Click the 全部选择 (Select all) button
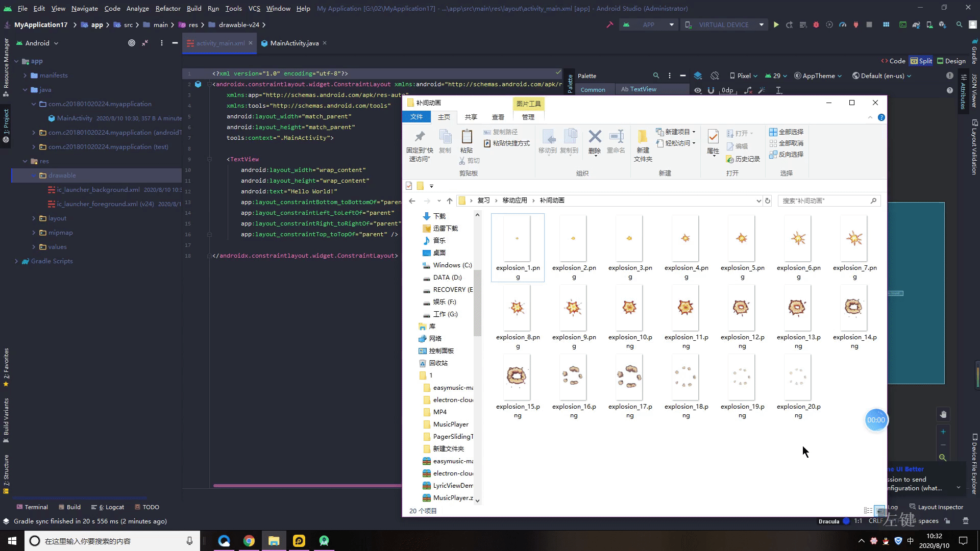 [x=787, y=132]
